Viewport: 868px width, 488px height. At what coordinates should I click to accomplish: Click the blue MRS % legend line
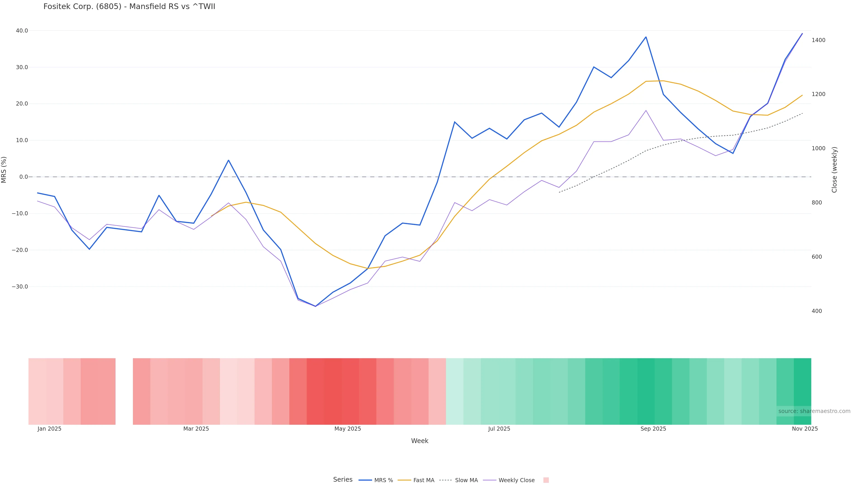(x=365, y=480)
